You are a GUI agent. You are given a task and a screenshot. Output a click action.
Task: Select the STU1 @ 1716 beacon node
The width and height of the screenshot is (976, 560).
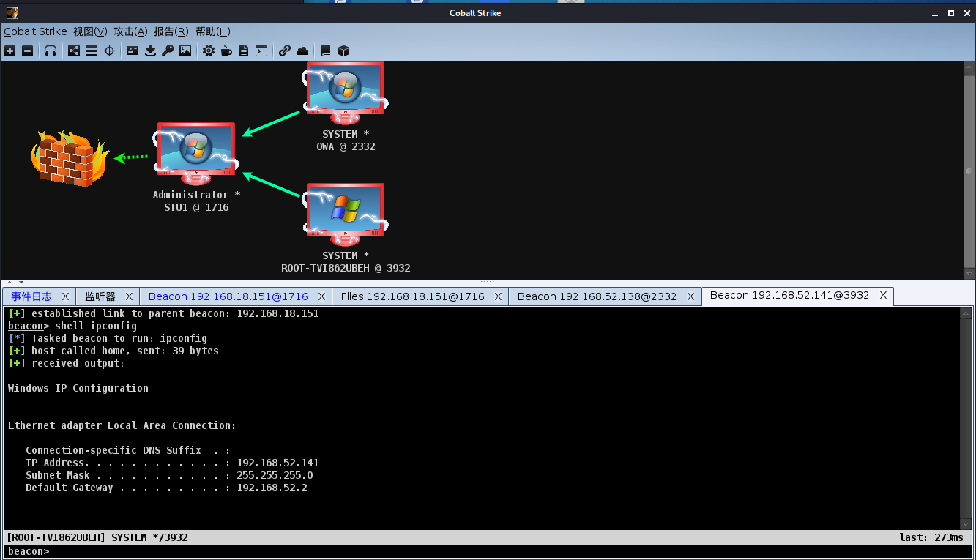click(196, 168)
